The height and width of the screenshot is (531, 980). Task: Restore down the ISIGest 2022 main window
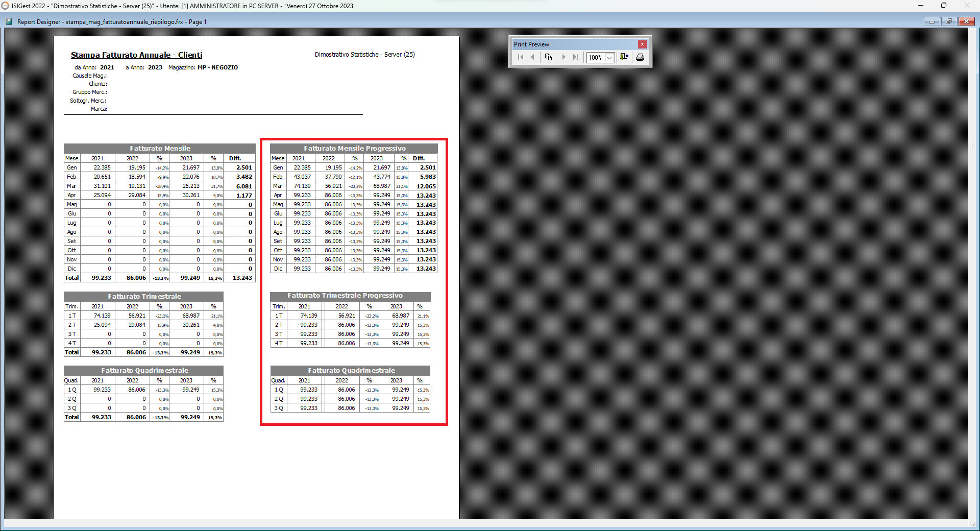point(944,6)
